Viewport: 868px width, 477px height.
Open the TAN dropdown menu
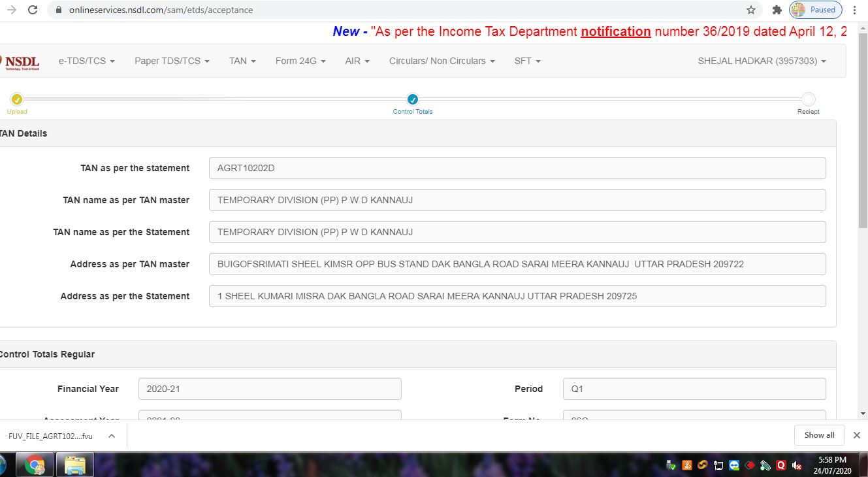tap(242, 61)
